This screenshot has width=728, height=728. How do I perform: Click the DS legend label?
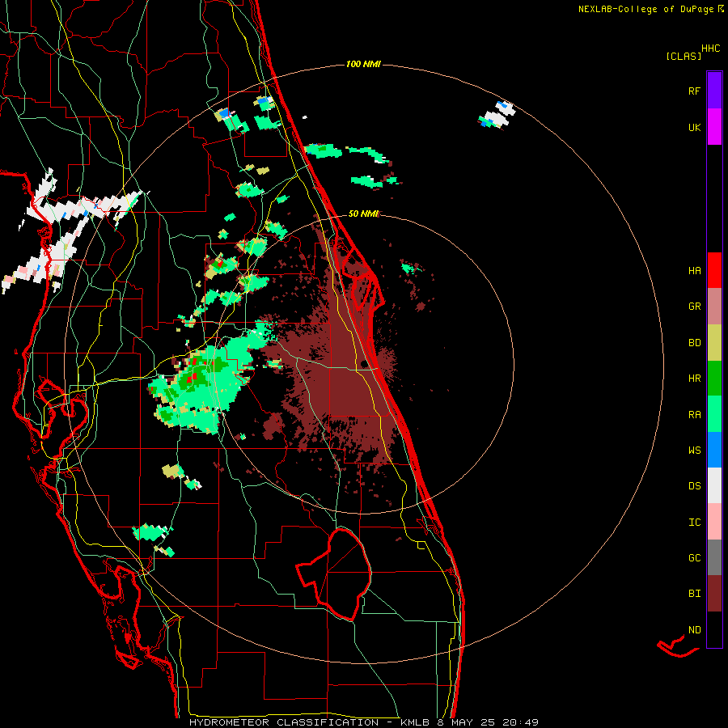coord(695,486)
